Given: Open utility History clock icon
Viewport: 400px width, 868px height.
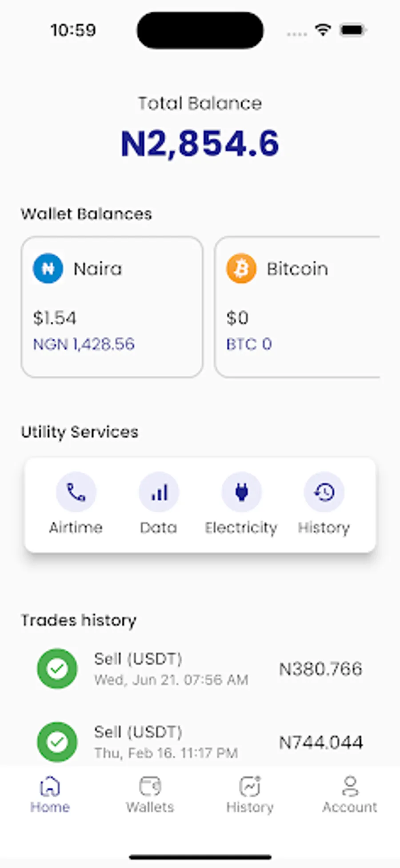Looking at the screenshot, I should click(324, 492).
